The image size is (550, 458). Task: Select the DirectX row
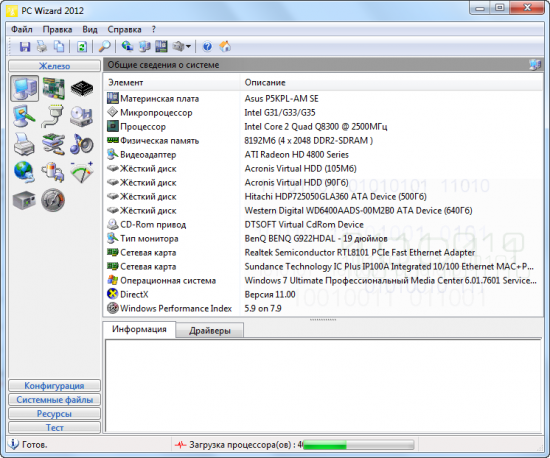(323, 295)
